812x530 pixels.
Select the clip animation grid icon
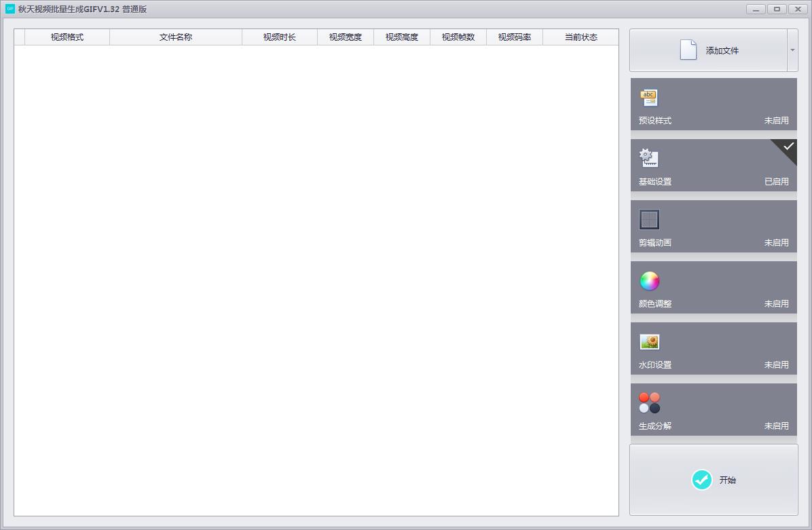pyautogui.click(x=649, y=219)
